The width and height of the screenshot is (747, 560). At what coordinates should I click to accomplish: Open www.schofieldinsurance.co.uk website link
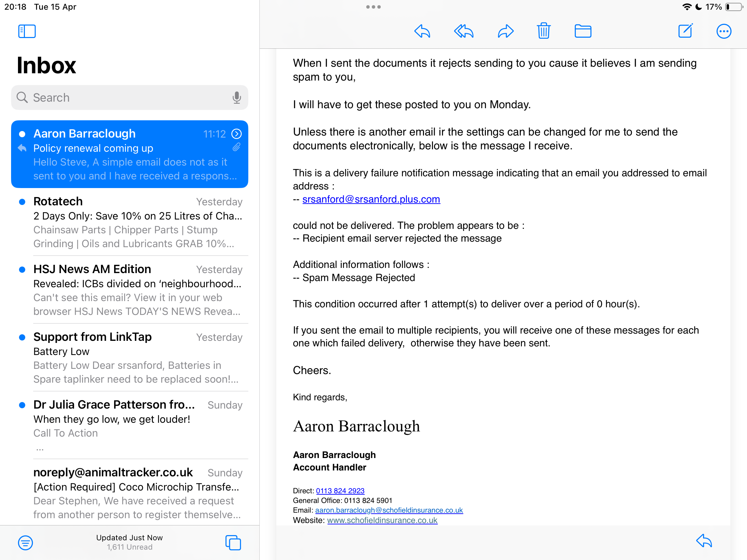click(382, 520)
